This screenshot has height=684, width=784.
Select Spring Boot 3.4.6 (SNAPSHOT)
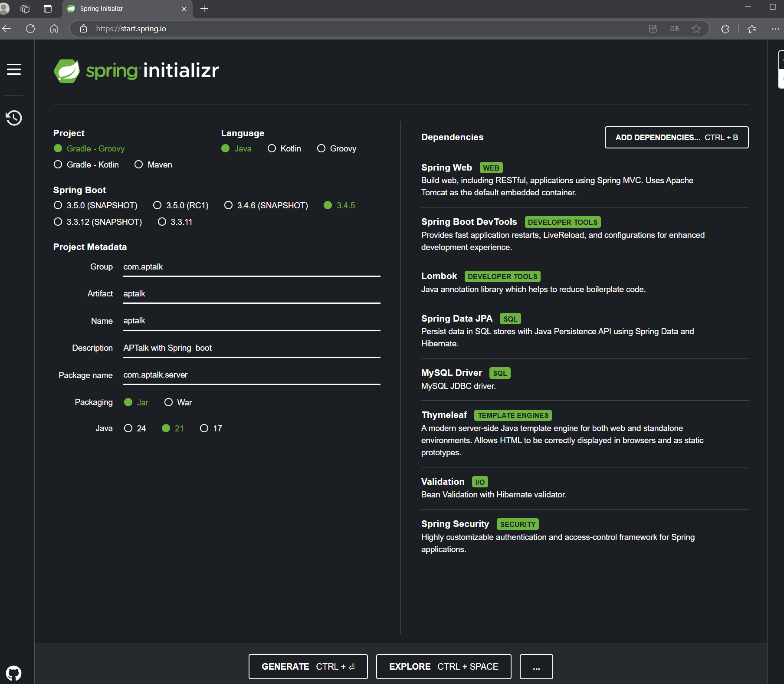[266, 205]
